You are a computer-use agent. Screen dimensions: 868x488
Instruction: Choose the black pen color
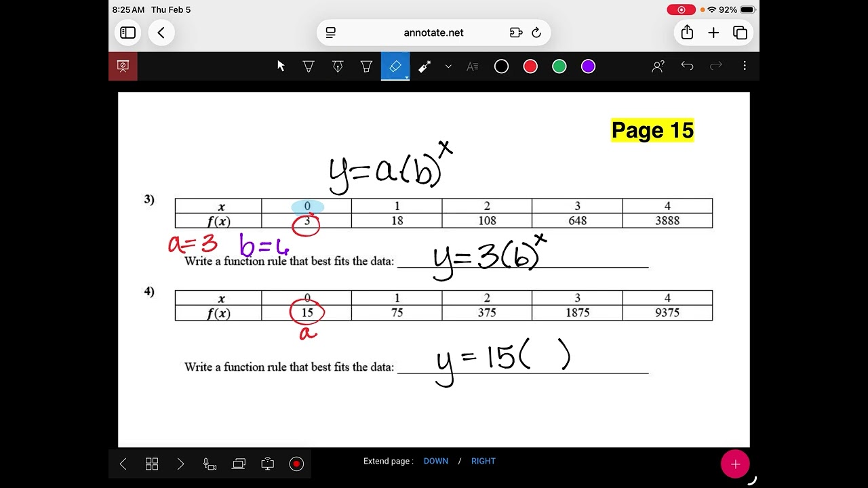[501, 66]
